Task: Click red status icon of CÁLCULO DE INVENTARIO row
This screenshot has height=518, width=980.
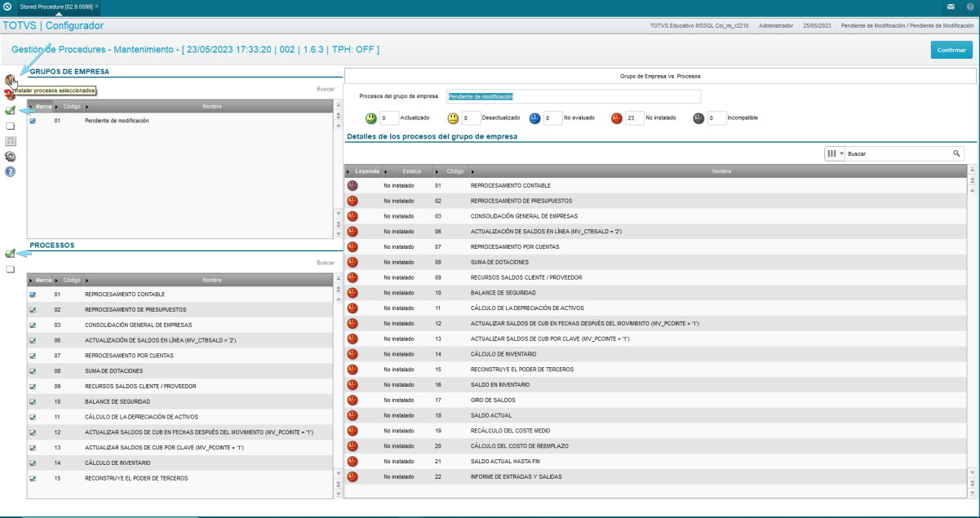Action: coord(353,354)
